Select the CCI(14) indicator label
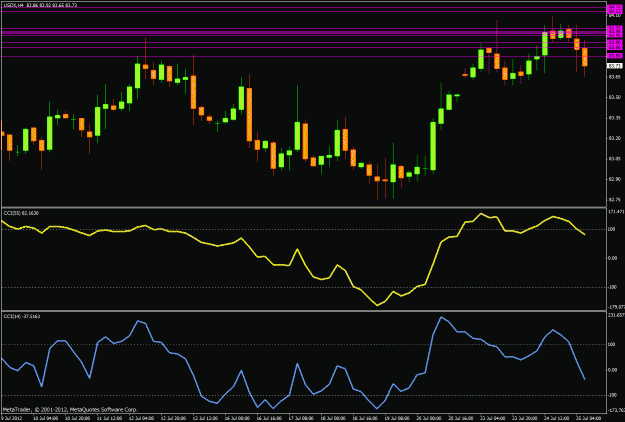Viewport: 625px width, 422px height. 22,316
